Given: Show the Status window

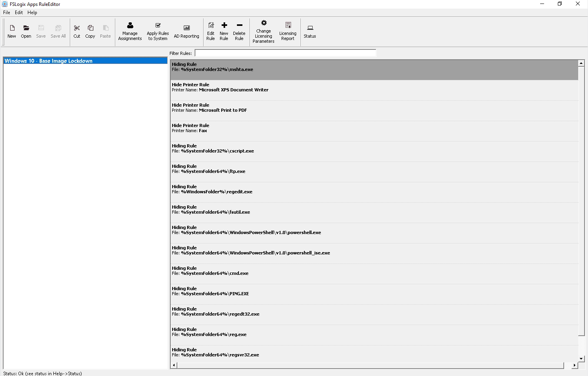Looking at the screenshot, I should coord(310,31).
